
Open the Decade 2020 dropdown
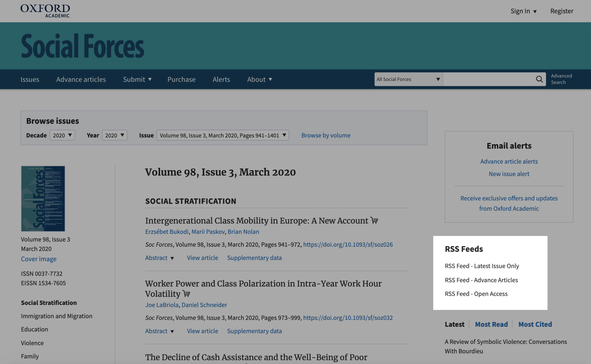pyautogui.click(x=62, y=135)
